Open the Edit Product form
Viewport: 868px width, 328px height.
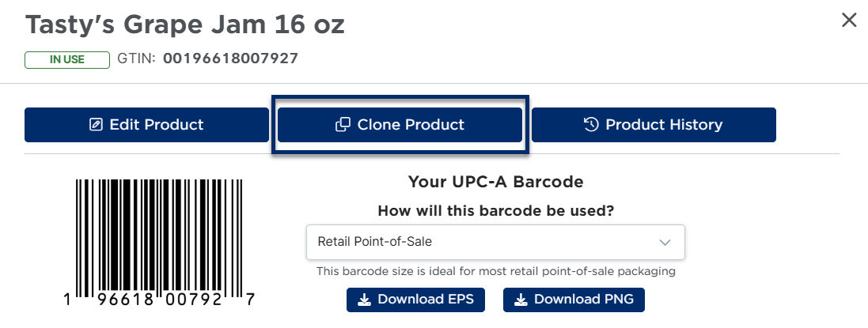[146, 125]
